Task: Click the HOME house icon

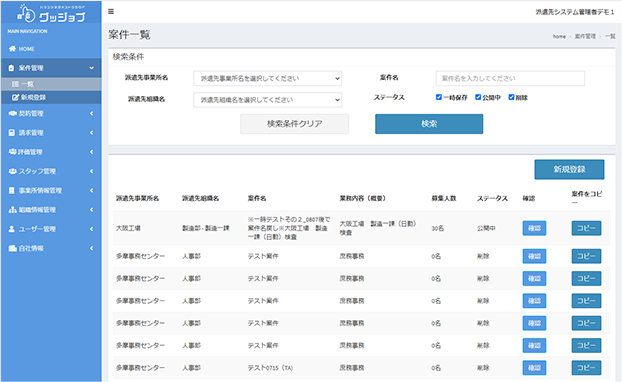Action: click(12, 49)
